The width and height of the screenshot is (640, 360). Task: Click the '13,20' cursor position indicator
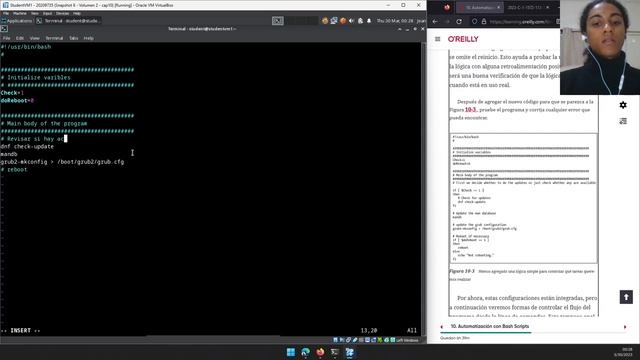coord(369,331)
